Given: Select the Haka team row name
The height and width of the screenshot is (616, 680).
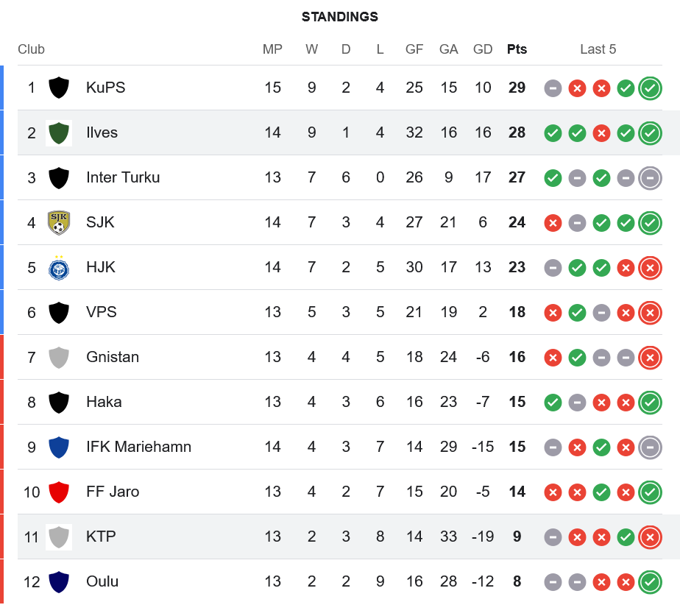Looking at the screenshot, I should pos(104,402).
